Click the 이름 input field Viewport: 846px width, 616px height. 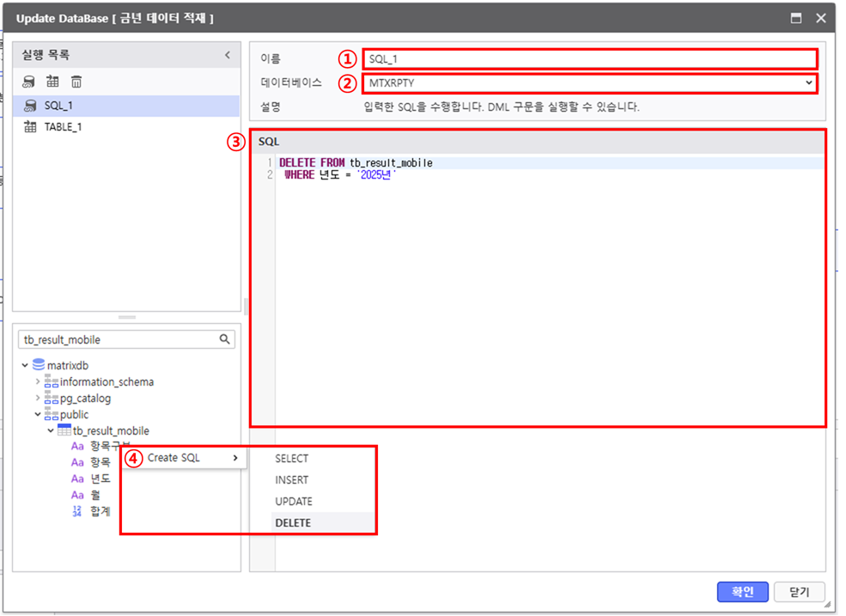coord(589,59)
